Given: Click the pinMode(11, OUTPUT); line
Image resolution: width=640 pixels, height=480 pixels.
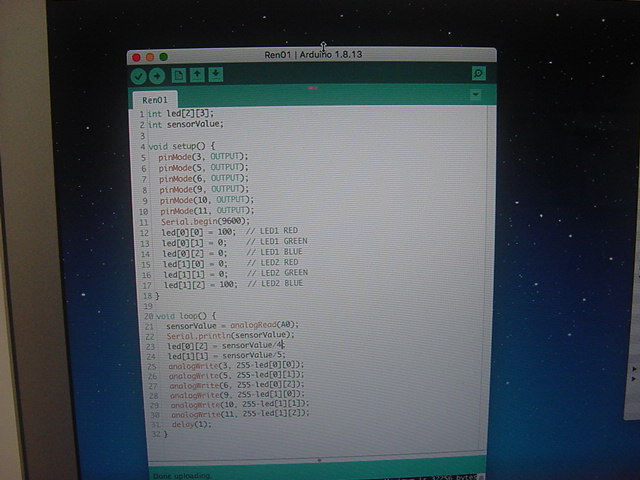Looking at the screenshot, I should tap(207, 211).
